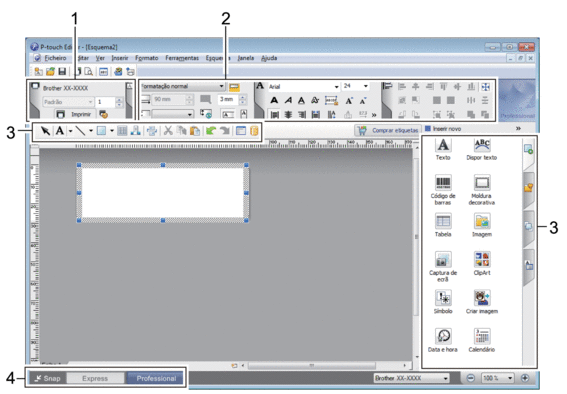Activate Professional mode
This screenshot has width=567, height=394.
pyautogui.click(x=156, y=378)
